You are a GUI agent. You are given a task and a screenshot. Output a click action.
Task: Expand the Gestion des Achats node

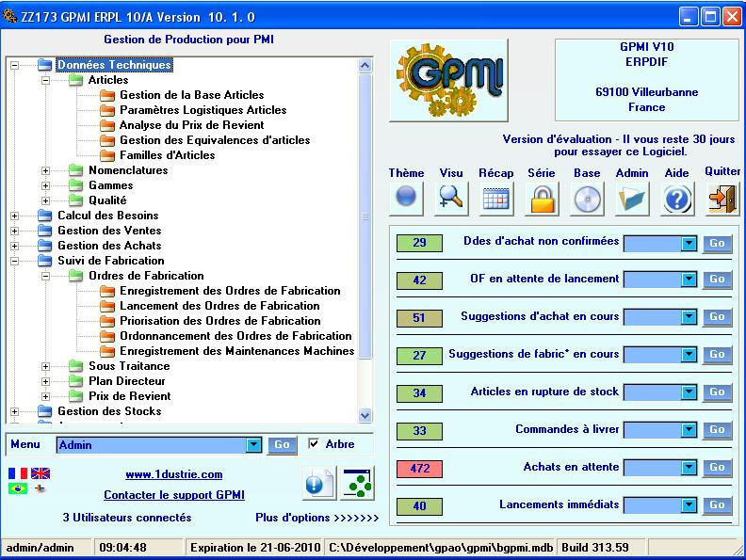(15, 246)
